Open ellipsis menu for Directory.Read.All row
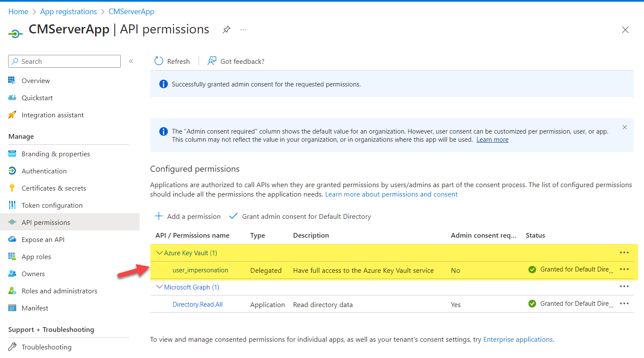Screen dimensions: 644x358 pos(624,304)
